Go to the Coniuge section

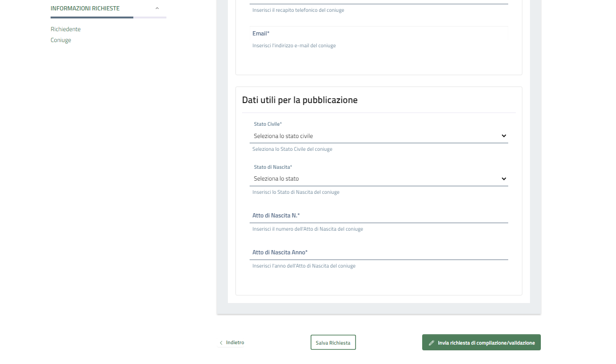click(x=61, y=40)
